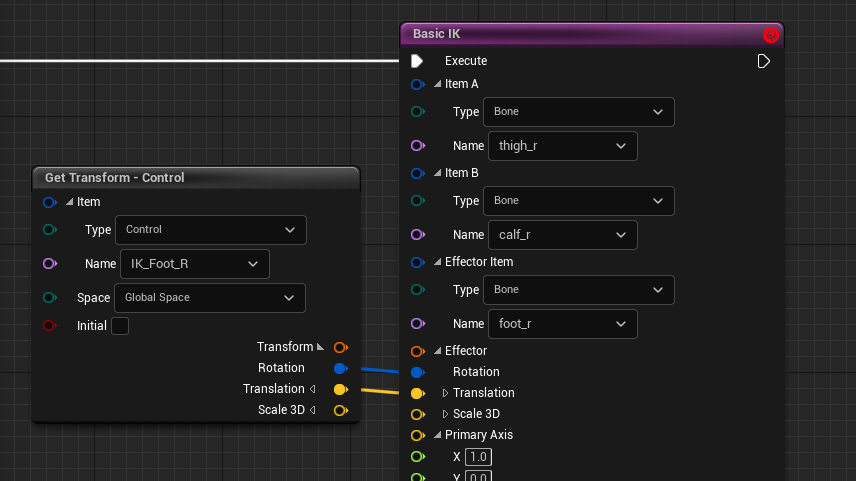Click the Effector Item blue input pin
This screenshot has height=481, width=856.
pos(418,263)
